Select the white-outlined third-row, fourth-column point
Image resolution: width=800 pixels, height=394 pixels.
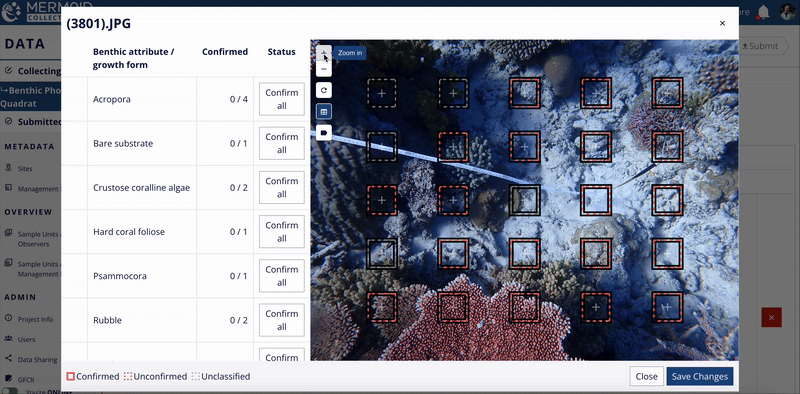pos(595,200)
